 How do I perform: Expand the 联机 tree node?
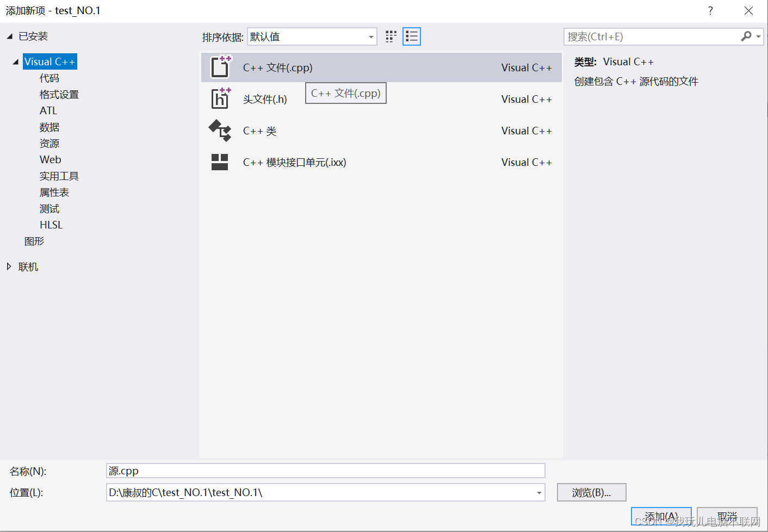pyautogui.click(x=9, y=267)
